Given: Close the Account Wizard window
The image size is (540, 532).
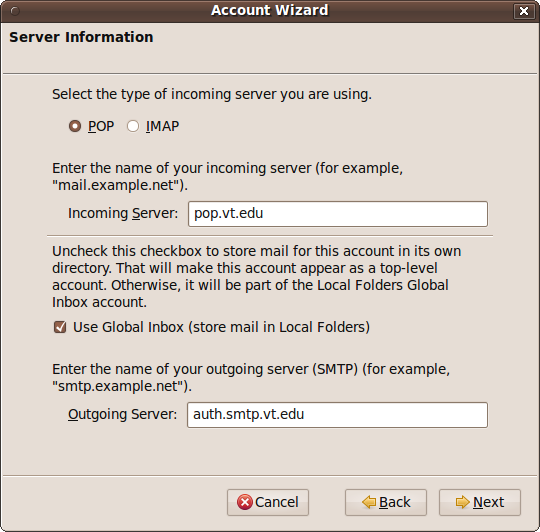Looking at the screenshot, I should [524, 11].
